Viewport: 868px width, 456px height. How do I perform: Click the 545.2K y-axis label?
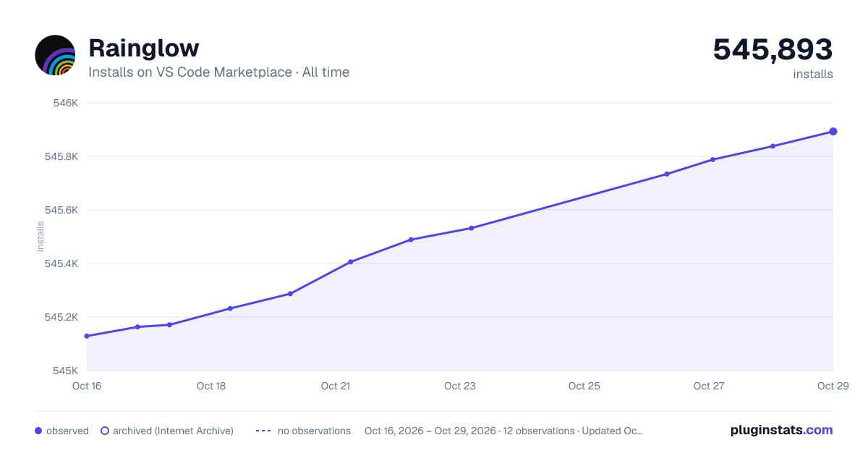click(x=61, y=317)
